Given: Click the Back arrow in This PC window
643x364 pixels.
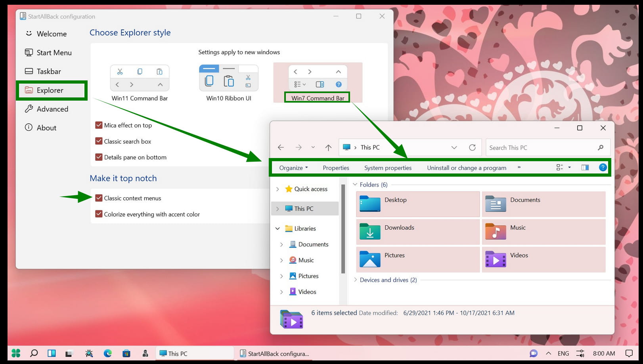Looking at the screenshot, I should point(281,147).
